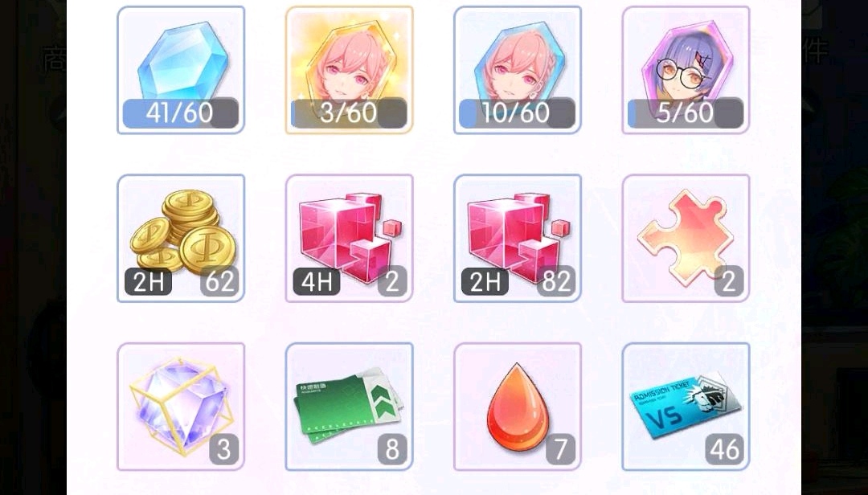Click the 62 quantity badge on coins
The width and height of the screenshot is (868, 495).
[x=219, y=281]
